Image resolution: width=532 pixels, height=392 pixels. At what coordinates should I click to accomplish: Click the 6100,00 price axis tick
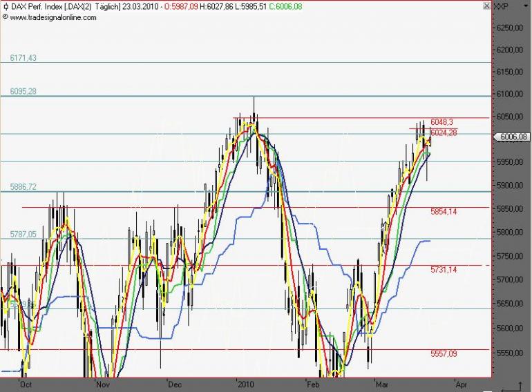510,94
